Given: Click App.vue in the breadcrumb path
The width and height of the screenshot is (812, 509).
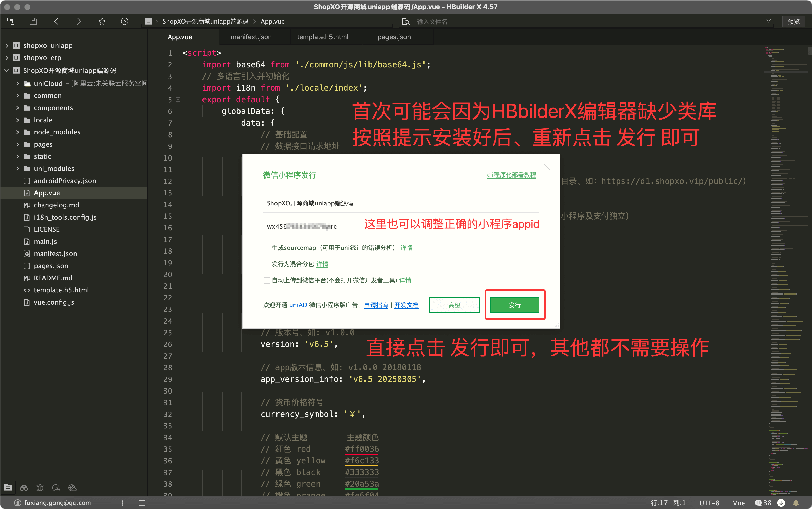Looking at the screenshot, I should click(x=272, y=22).
